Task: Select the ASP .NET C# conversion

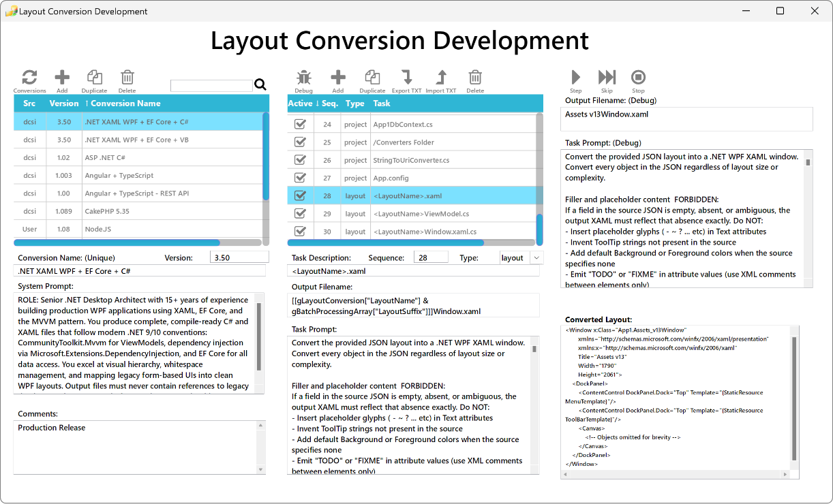Action: [x=138, y=157]
